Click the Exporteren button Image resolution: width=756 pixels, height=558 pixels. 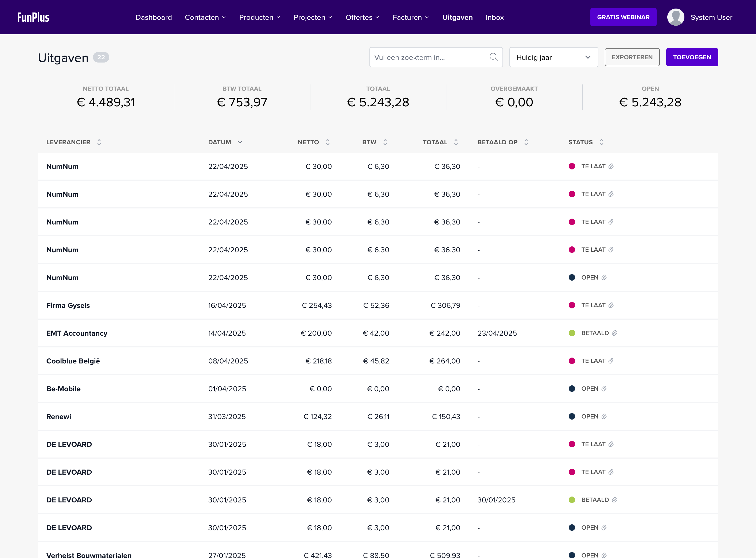(x=632, y=57)
